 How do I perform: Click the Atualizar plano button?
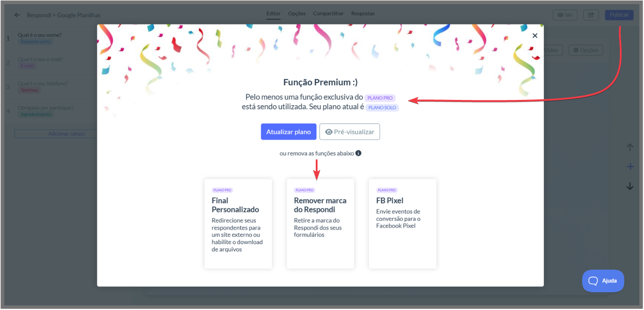[x=289, y=132]
